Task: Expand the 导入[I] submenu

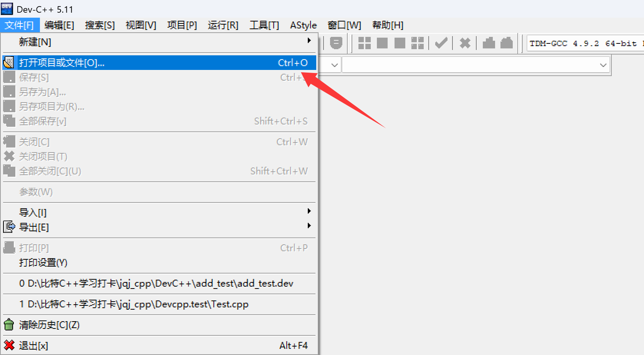Action: click(159, 212)
